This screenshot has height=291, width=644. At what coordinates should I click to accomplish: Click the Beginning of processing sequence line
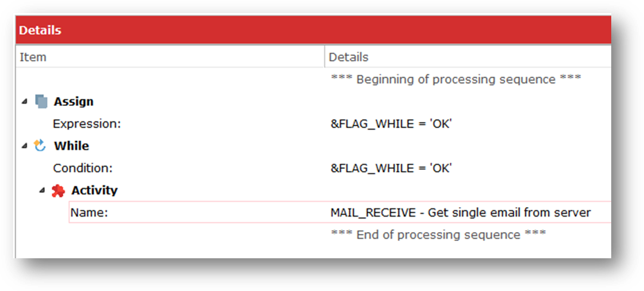[456, 79]
